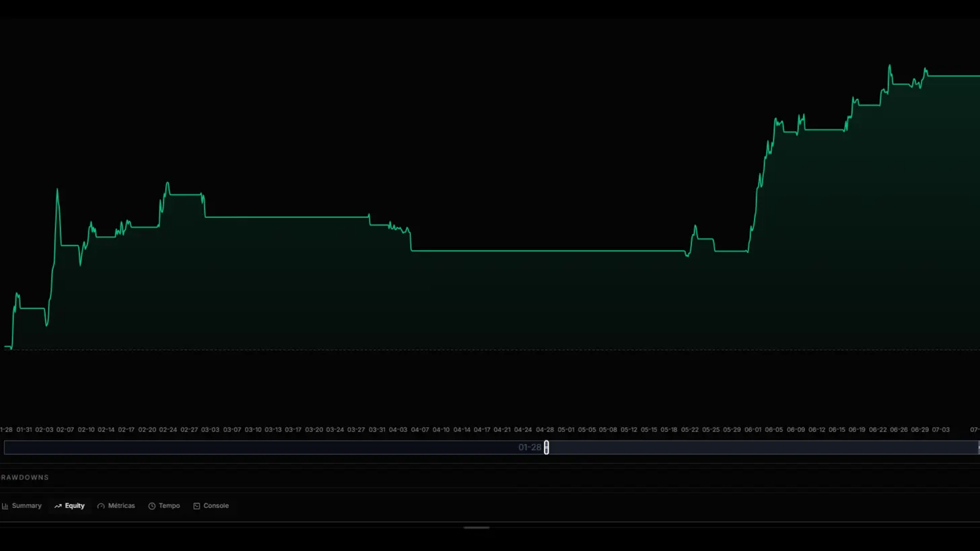
Task: Switch to the Métricas tab
Action: (116, 506)
